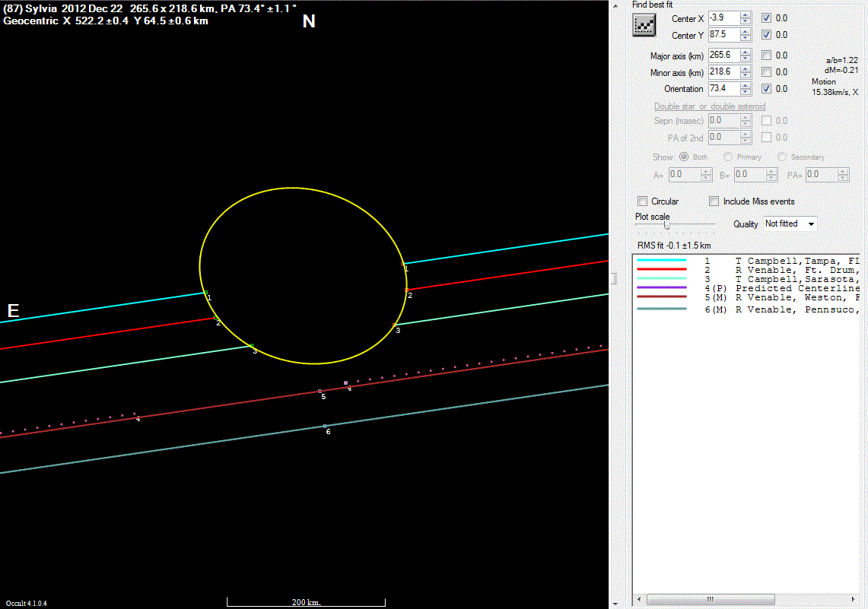Click the Double star or double asteroid link
868x609 pixels.
pyautogui.click(x=710, y=106)
